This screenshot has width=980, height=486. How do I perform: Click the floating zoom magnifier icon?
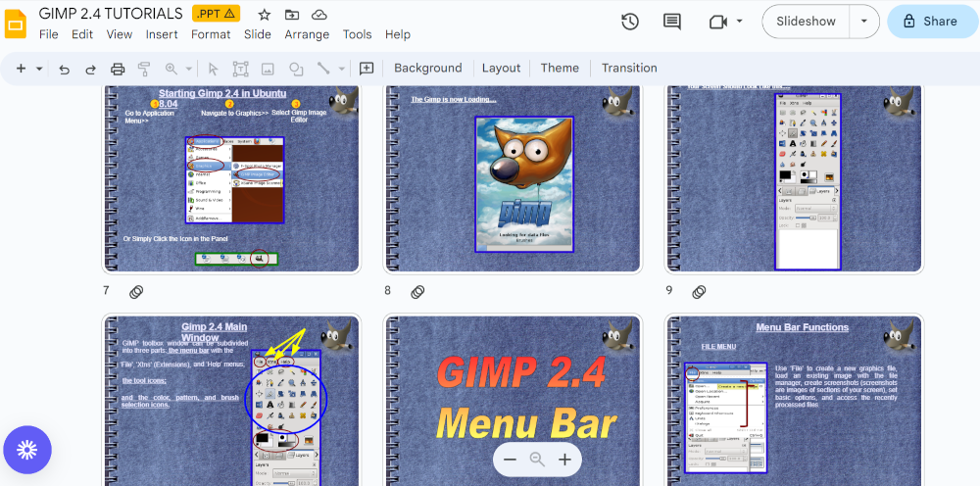(x=537, y=460)
